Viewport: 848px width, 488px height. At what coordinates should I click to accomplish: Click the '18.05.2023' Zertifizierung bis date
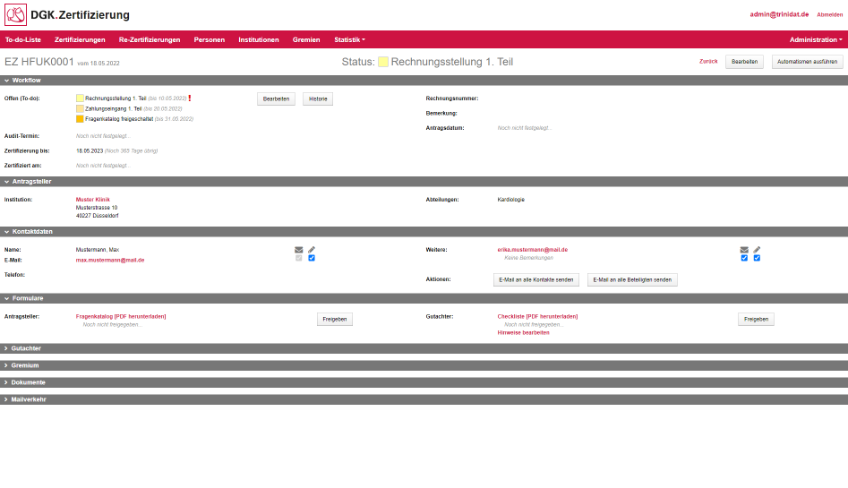pos(89,151)
